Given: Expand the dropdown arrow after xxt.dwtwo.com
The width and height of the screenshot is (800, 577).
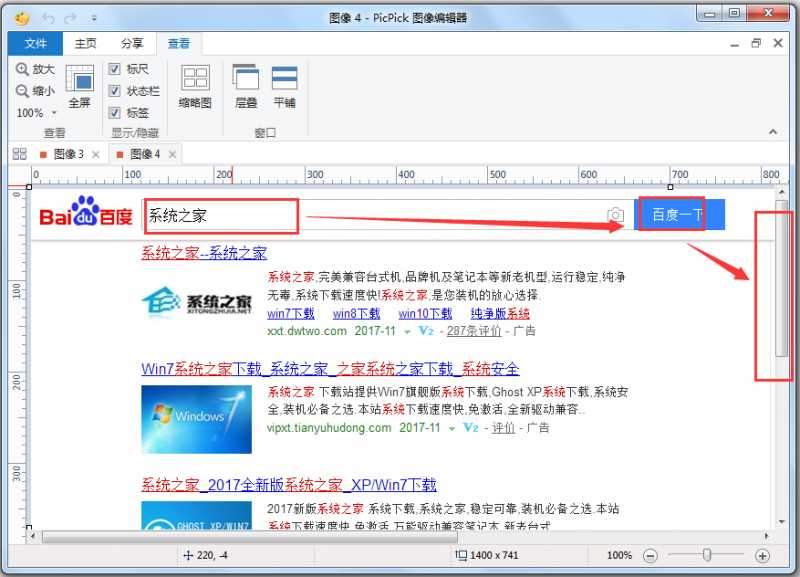Looking at the screenshot, I should [x=407, y=332].
